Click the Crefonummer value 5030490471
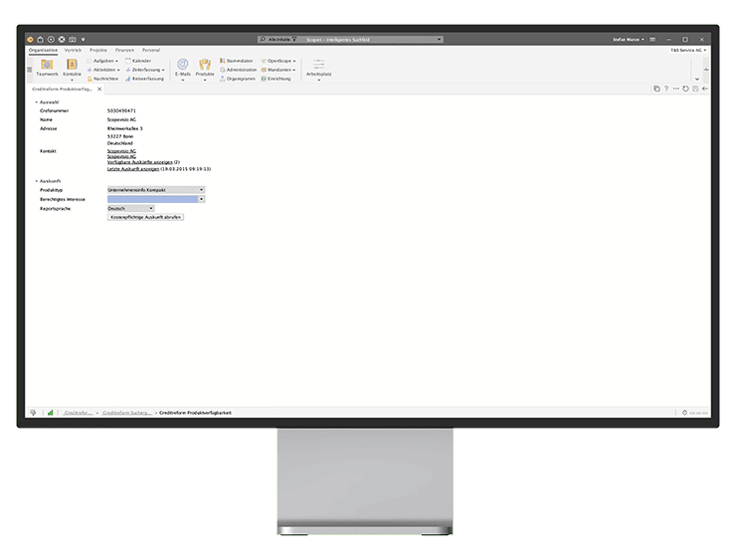The image size is (736, 560). click(x=121, y=110)
